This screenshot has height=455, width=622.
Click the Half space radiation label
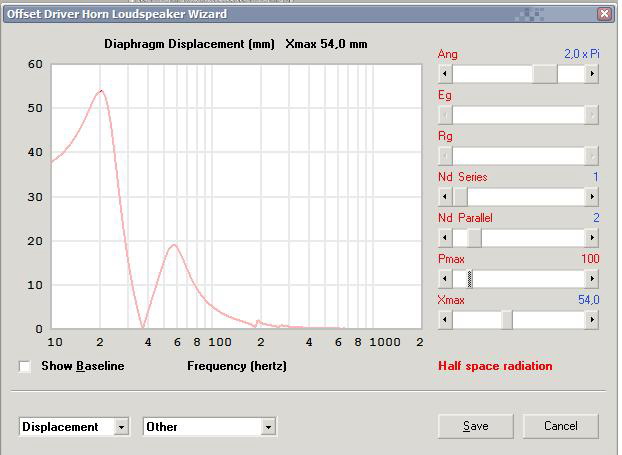click(495, 366)
